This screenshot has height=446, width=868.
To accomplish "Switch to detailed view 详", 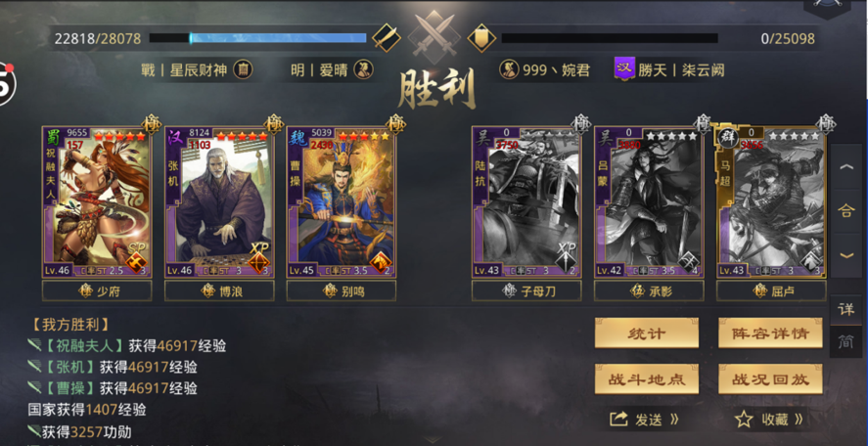I will [x=845, y=309].
